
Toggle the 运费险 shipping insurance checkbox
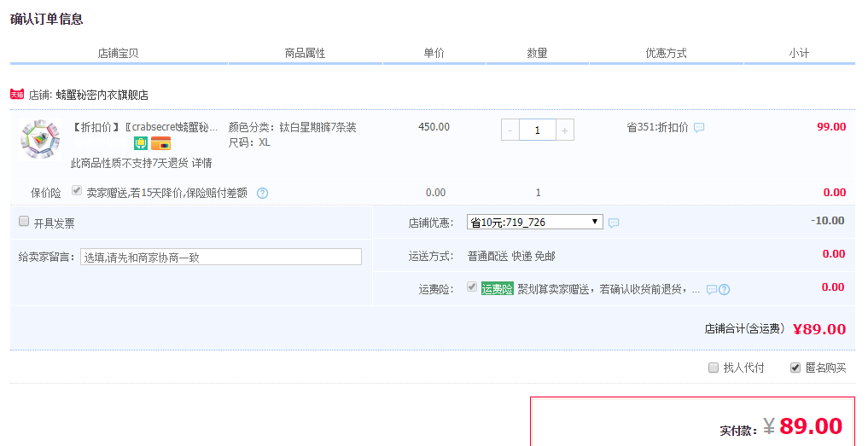[472, 287]
